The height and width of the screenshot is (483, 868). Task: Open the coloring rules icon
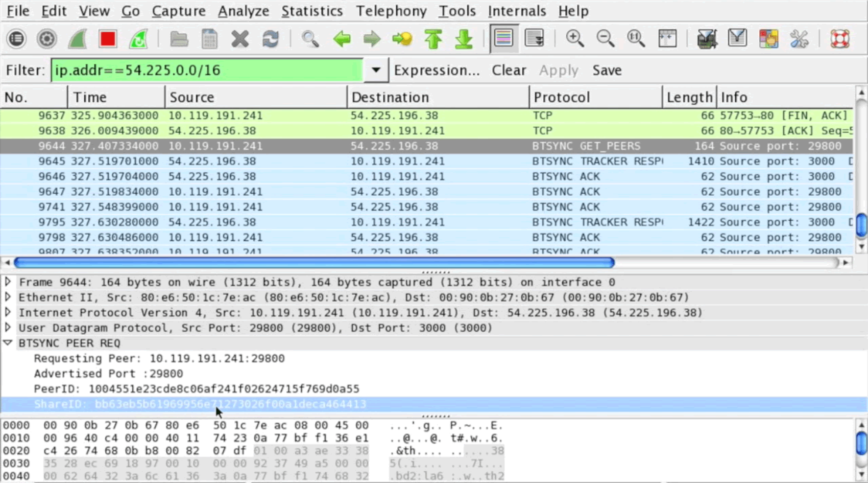[x=768, y=39]
